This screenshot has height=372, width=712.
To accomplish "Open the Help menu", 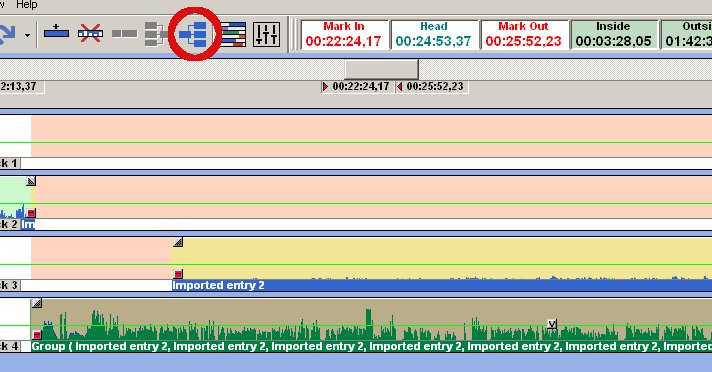I will point(26,5).
